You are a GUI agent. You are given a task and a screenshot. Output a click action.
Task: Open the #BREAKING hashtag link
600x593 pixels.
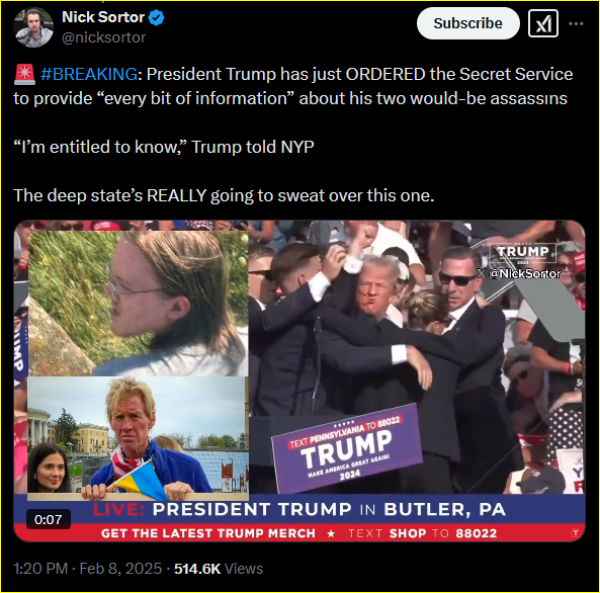pyautogui.click(x=89, y=74)
